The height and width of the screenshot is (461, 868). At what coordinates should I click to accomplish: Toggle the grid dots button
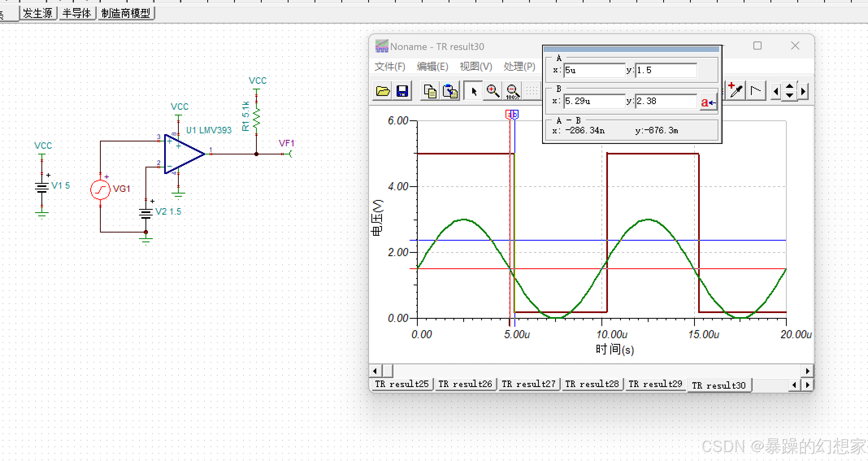[532, 91]
